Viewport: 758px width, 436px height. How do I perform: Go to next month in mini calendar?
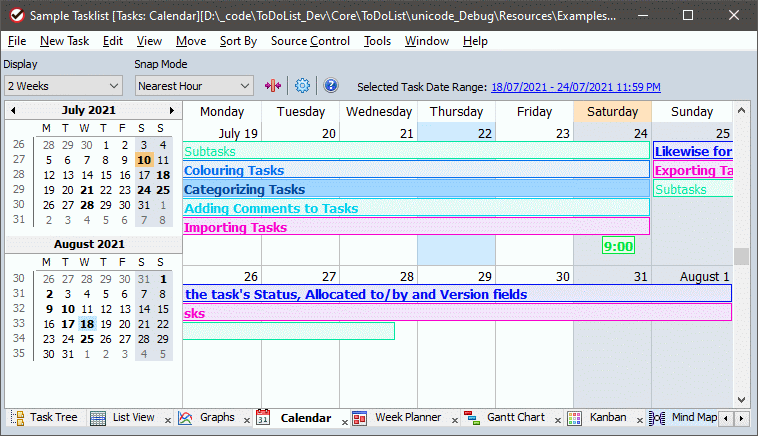click(172, 110)
